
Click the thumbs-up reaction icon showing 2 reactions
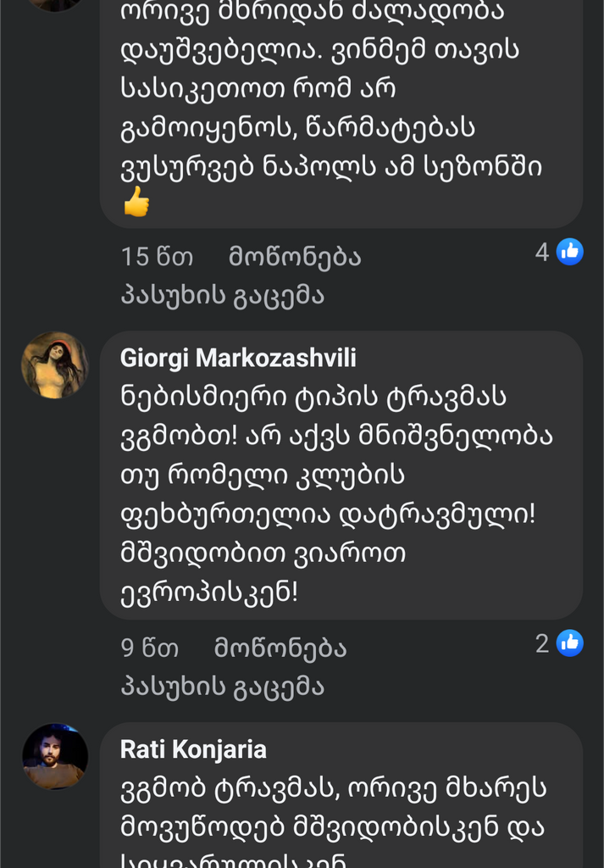[x=568, y=643]
